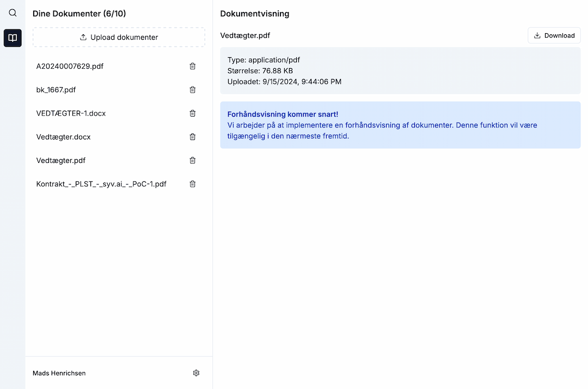This screenshot has width=588, height=389.
Task: Open Kontrakt_-_PLST_-_syv.ai_-_PoC-1.pdf
Action: 101,184
